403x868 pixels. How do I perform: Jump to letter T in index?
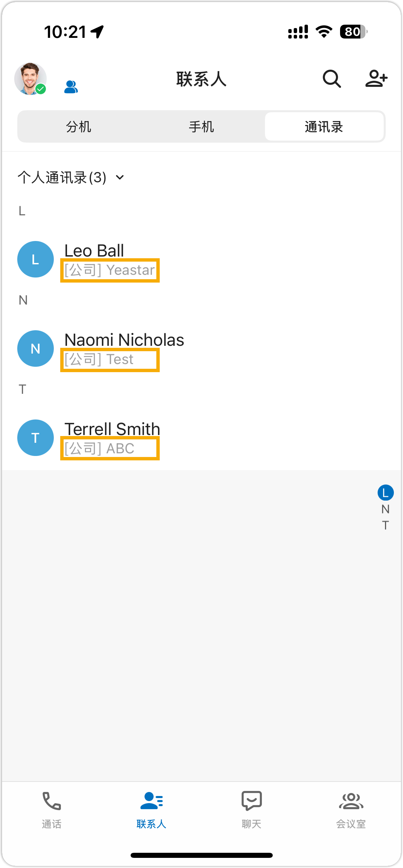(385, 525)
